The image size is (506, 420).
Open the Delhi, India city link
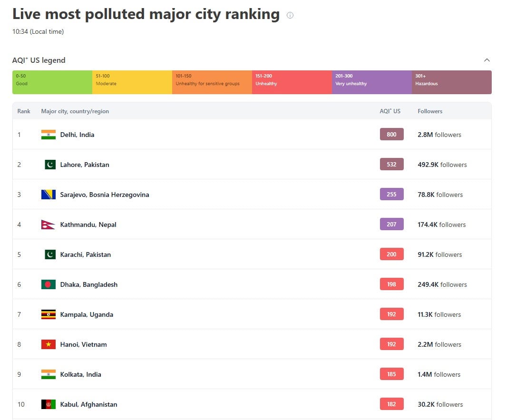[77, 135]
